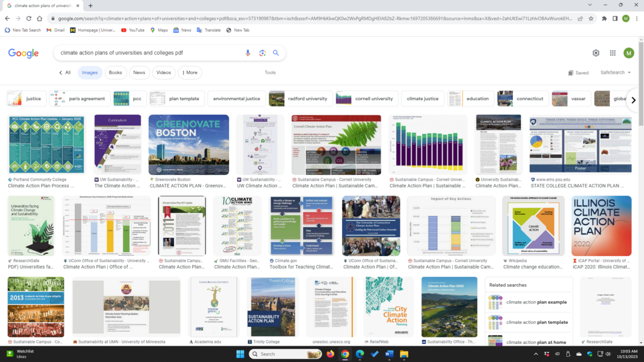The image size is (644, 362).
Task: Go back using browser back arrow
Action: 8,19
